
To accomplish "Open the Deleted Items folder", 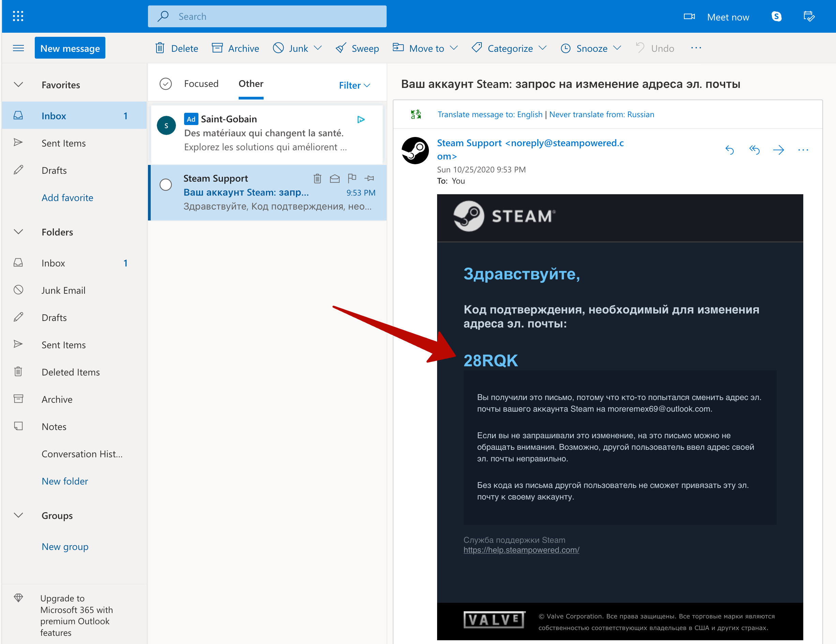I will click(74, 372).
